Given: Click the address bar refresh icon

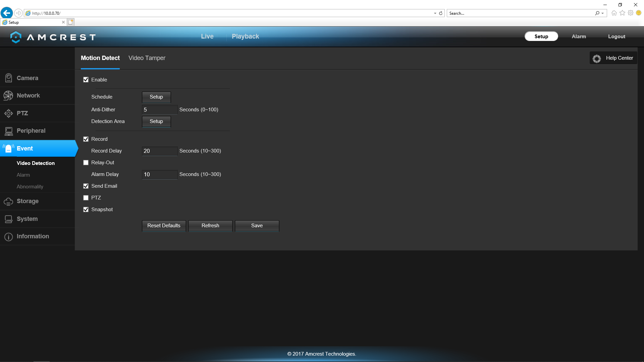Looking at the screenshot, I should pos(441,13).
